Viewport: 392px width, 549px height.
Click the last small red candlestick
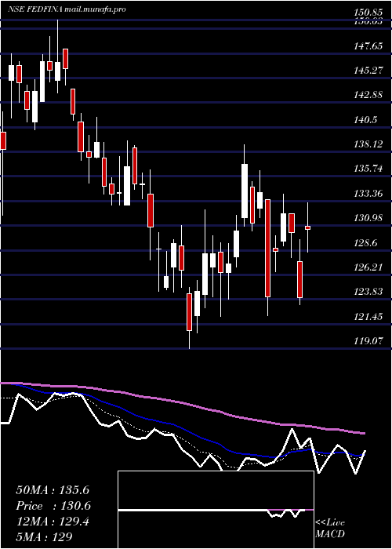click(x=308, y=227)
